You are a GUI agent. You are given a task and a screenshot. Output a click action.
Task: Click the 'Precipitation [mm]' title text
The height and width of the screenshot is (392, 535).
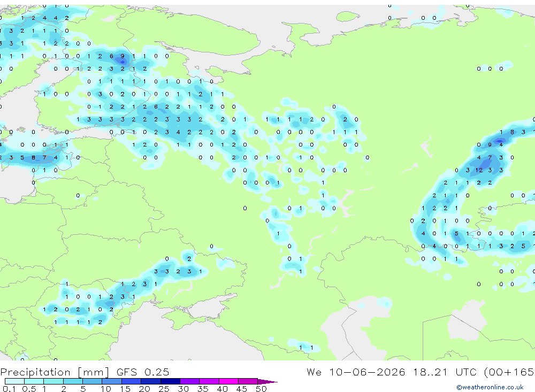click(x=55, y=372)
